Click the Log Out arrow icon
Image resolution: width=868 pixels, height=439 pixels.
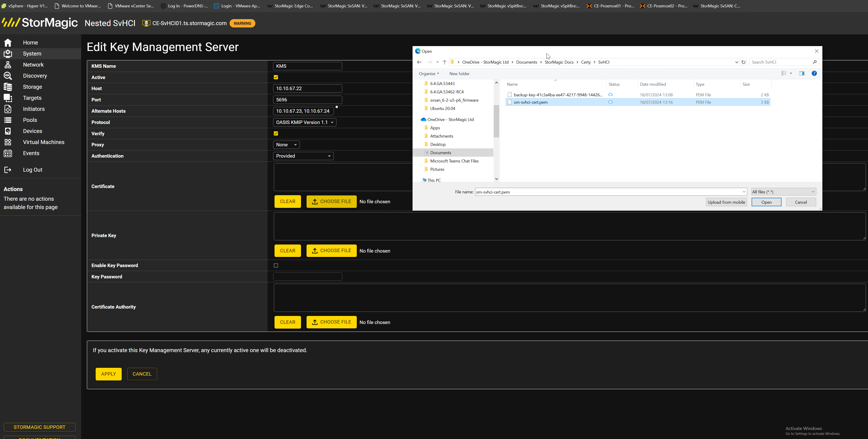(x=8, y=170)
